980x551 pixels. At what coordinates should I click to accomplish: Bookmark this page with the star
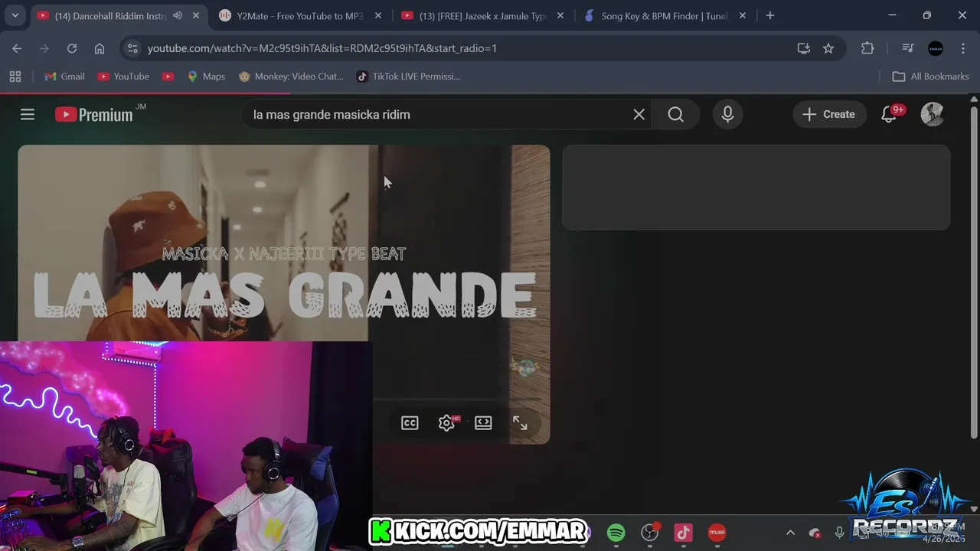pyautogui.click(x=828, y=48)
